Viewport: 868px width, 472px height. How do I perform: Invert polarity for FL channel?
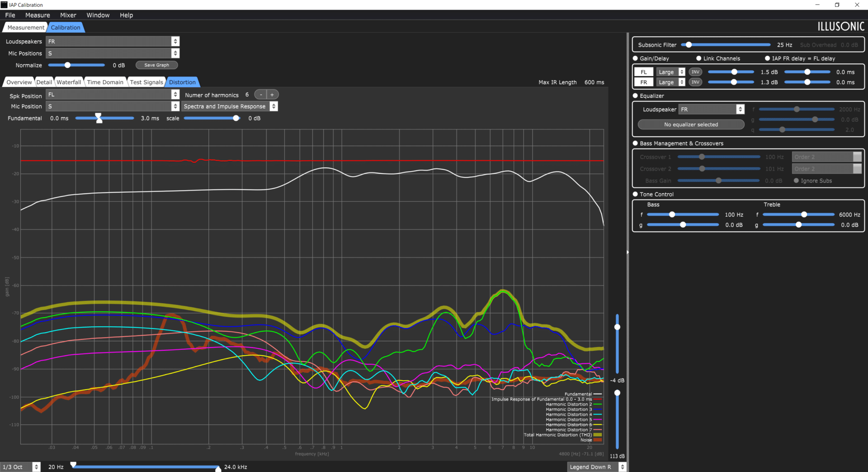point(695,72)
